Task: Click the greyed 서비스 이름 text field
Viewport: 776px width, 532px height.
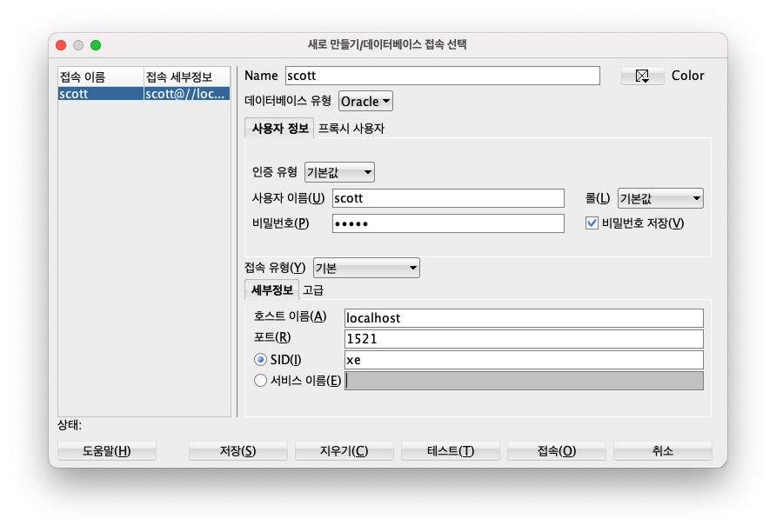Action: click(524, 381)
